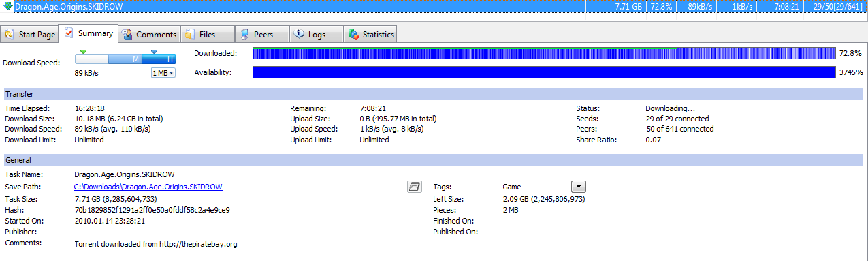This screenshot has width=868, height=261.
Task: Click the Logs tab info icon
Action: [x=299, y=34]
